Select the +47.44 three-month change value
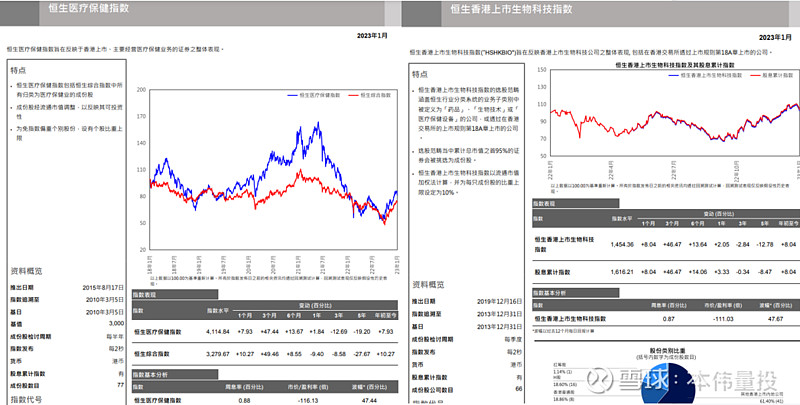 (x=269, y=332)
